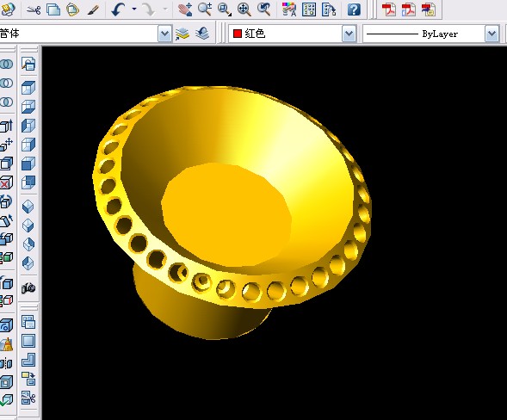Image resolution: width=507 pixels, height=420 pixels.
Task: Select the Separate solids tool
Action: (x=7, y=363)
